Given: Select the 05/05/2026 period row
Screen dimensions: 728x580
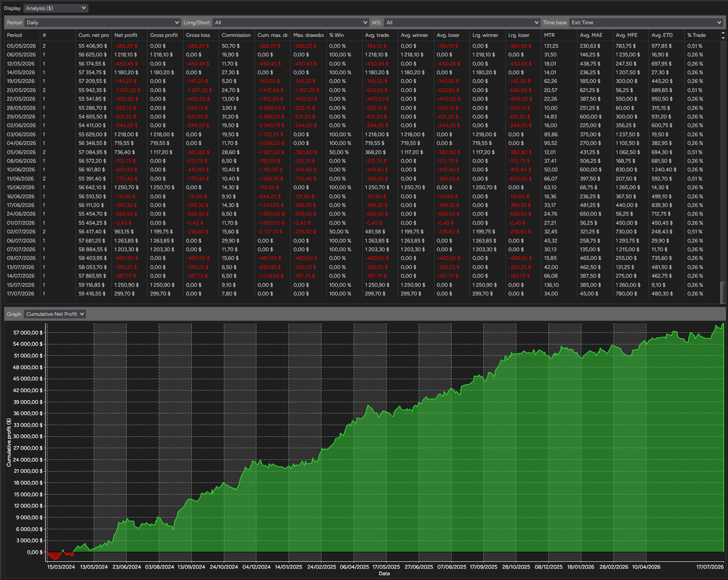Looking at the screenshot, I should click(x=362, y=46).
